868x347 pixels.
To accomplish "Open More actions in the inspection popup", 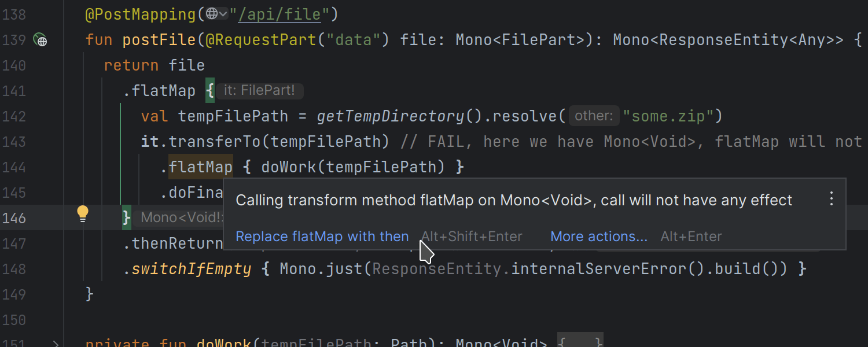I will tap(598, 237).
